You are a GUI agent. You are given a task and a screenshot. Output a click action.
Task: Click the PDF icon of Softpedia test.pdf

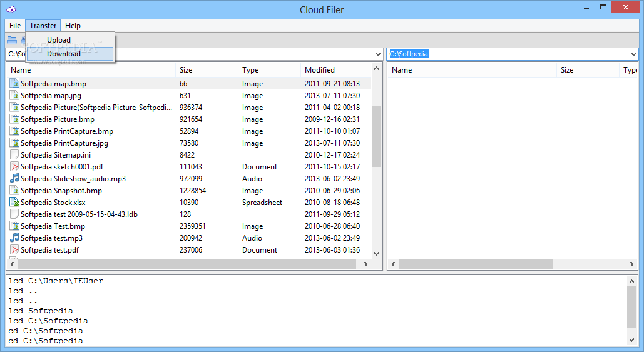point(14,250)
